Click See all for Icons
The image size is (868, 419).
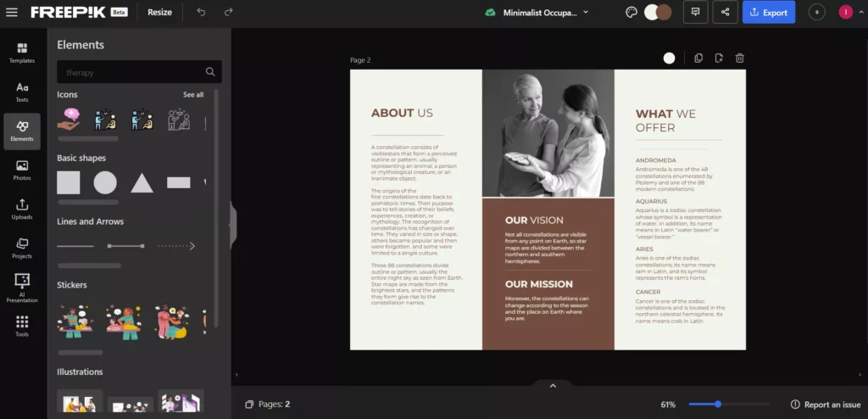(x=193, y=95)
